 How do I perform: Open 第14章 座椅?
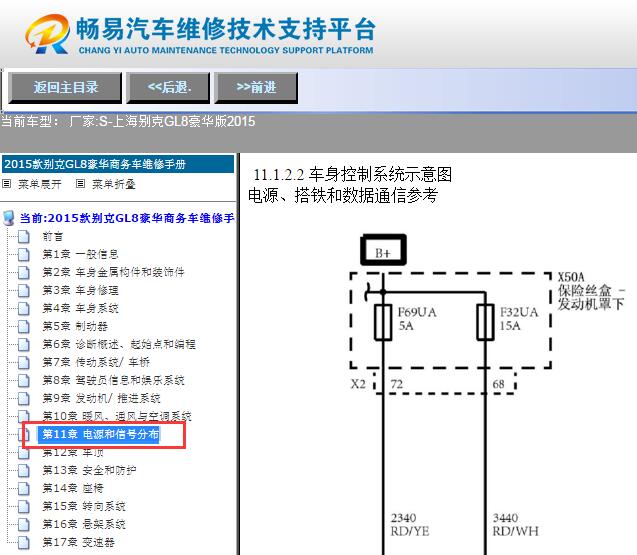(73, 488)
